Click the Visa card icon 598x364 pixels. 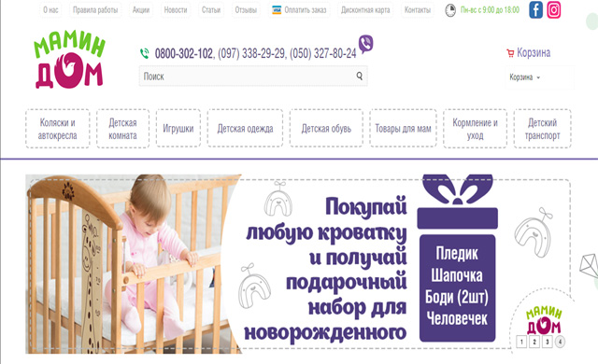point(277,10)
